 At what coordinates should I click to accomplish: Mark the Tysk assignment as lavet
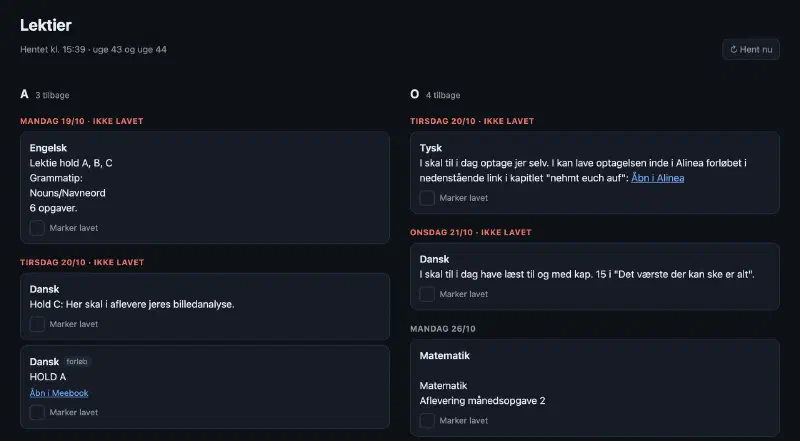coord(427,198)
